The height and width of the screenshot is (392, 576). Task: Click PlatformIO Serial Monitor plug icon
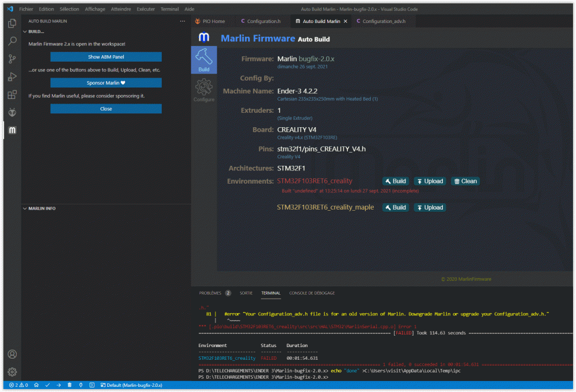point(81,385)
